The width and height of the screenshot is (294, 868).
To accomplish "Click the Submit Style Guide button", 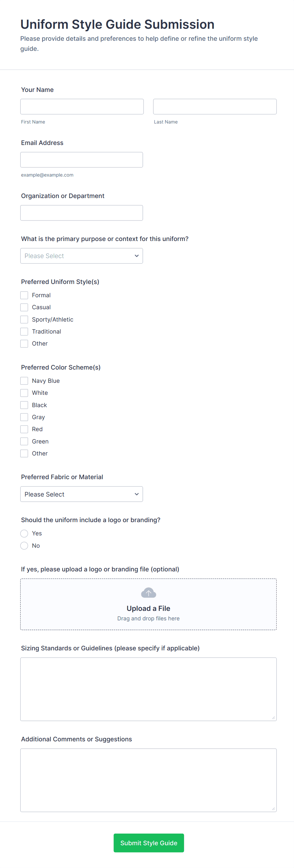I will click(149, 843).
